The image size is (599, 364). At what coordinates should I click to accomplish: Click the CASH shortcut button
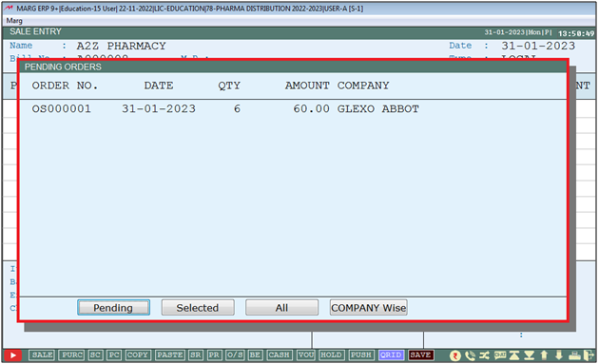(x=280, y=355)
